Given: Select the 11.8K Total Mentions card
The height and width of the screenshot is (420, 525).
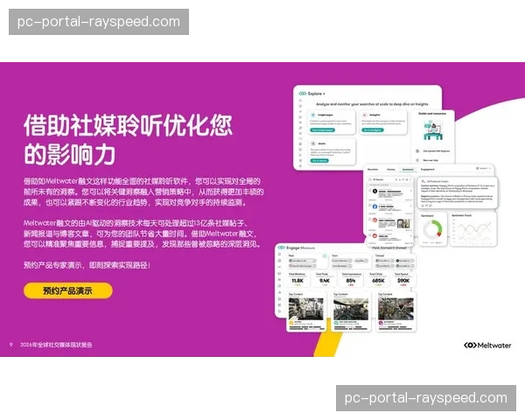Looking at the screenshot, I should tap(297, 279).
